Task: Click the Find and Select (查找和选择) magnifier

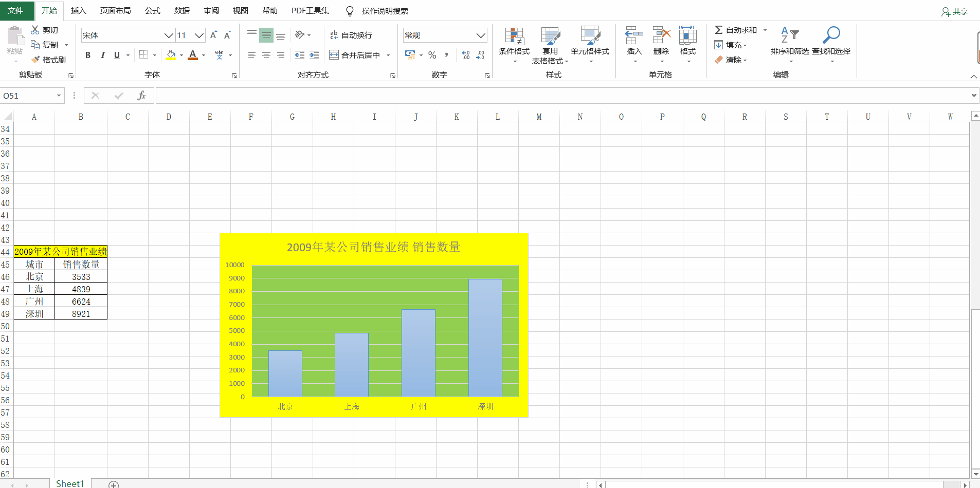Action: tap(831, 35)
